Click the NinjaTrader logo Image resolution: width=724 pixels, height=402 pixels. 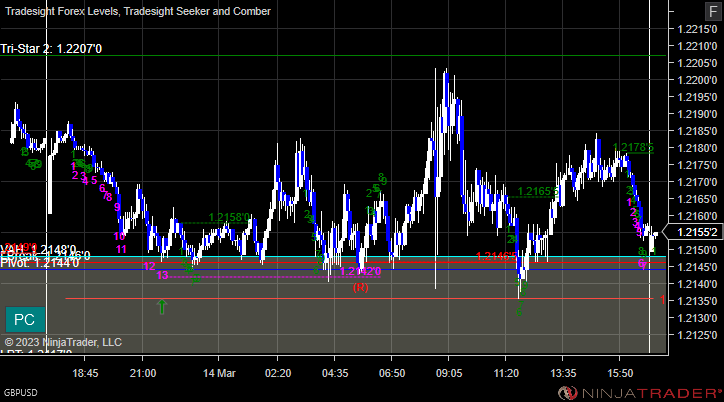[640, 393]
